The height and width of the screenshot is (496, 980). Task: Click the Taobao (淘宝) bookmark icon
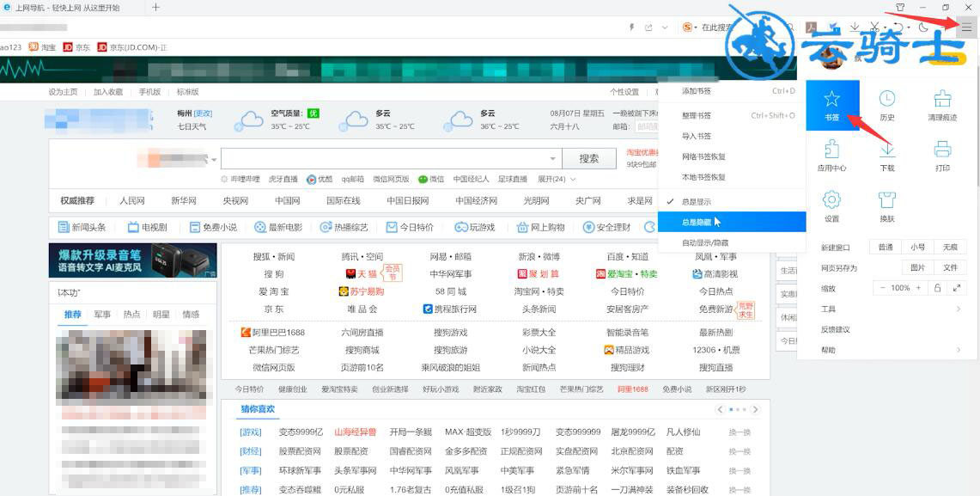[33, 47]
